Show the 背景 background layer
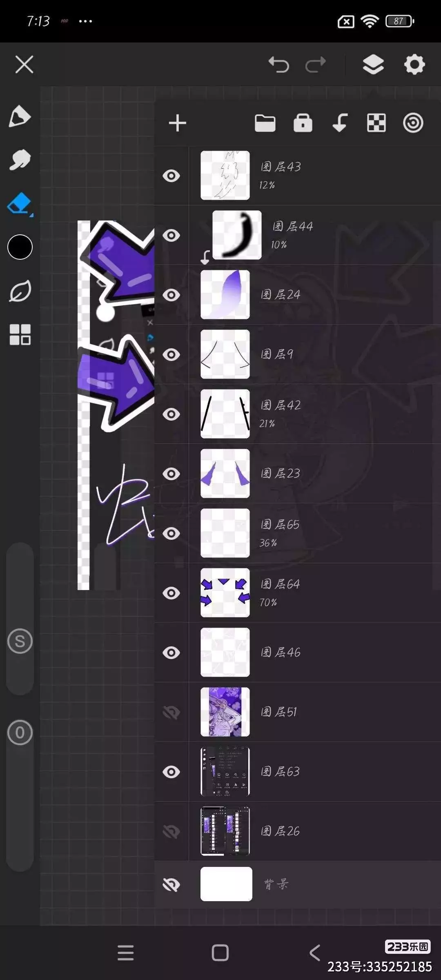 (171, 884)
